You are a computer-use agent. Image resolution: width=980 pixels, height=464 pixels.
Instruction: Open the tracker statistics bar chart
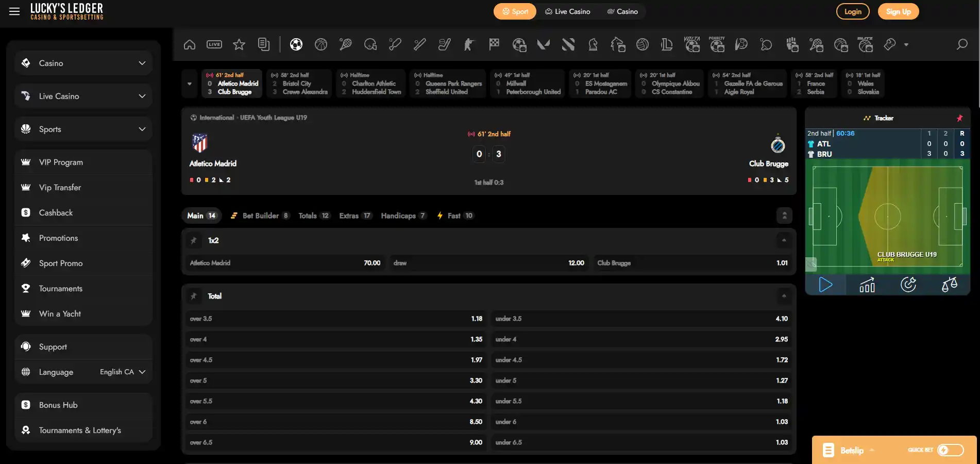(867, 285)
